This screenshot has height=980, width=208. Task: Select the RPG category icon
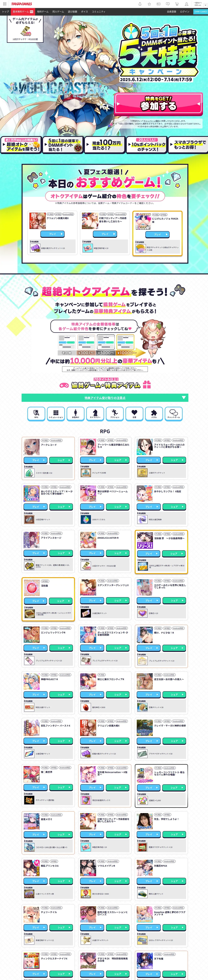point(36,414)
